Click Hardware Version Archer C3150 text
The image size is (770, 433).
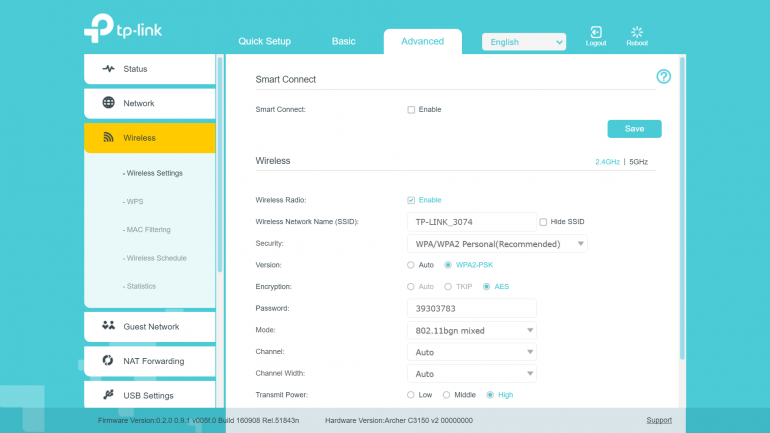click(x=399, y=420)
